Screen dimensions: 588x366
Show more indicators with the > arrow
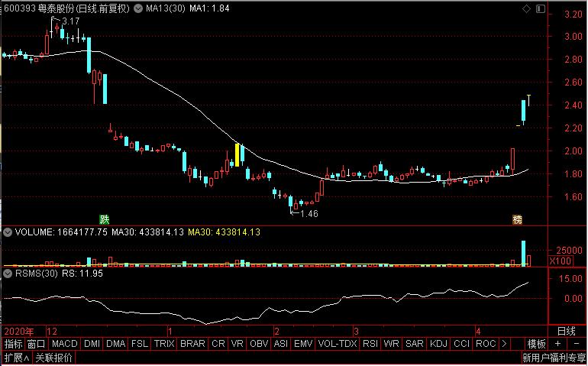point(504,344)
